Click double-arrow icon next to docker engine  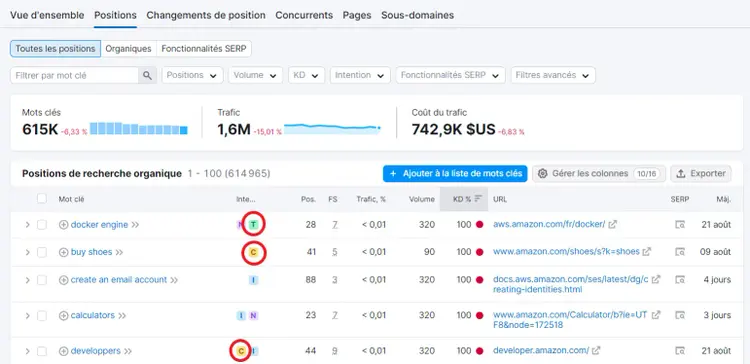point(135,225)
